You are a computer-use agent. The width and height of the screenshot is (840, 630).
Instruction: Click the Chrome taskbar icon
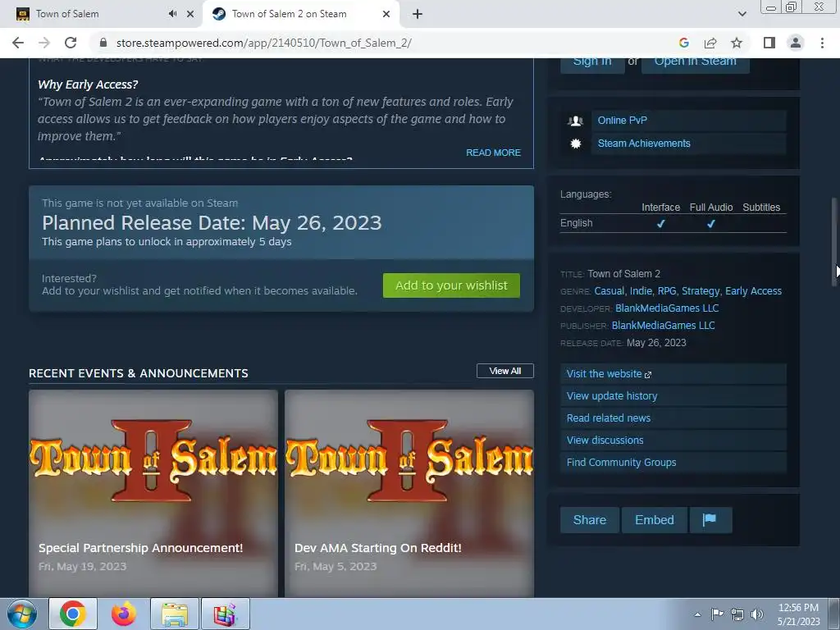[x=73, y=614]
